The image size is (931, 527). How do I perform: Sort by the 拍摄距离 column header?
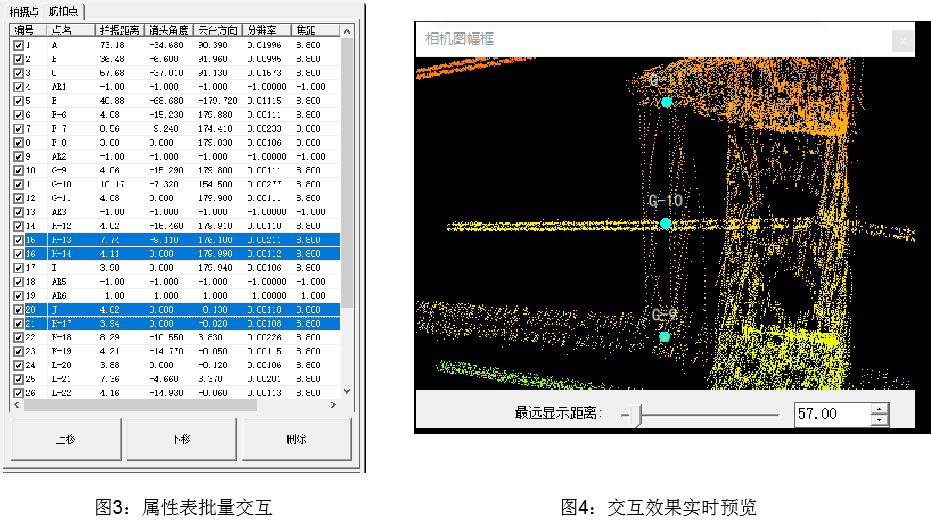(x=119, y=31)
